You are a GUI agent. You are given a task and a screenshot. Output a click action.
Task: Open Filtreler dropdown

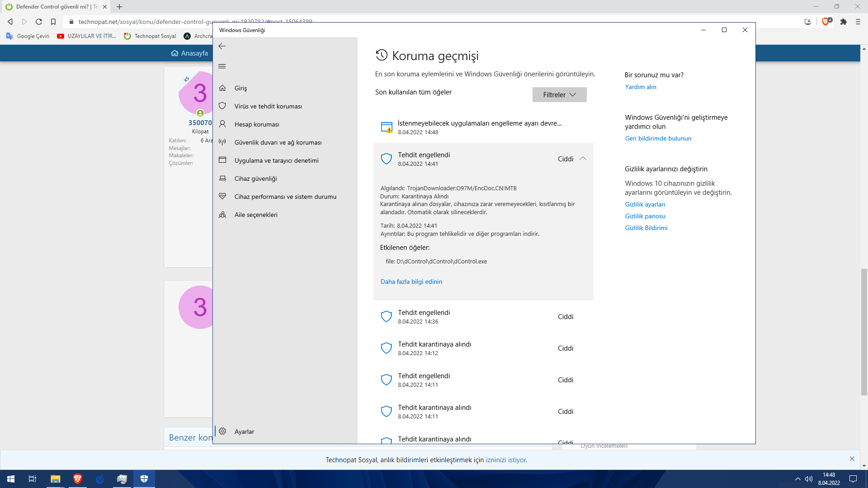coord(559,95)
